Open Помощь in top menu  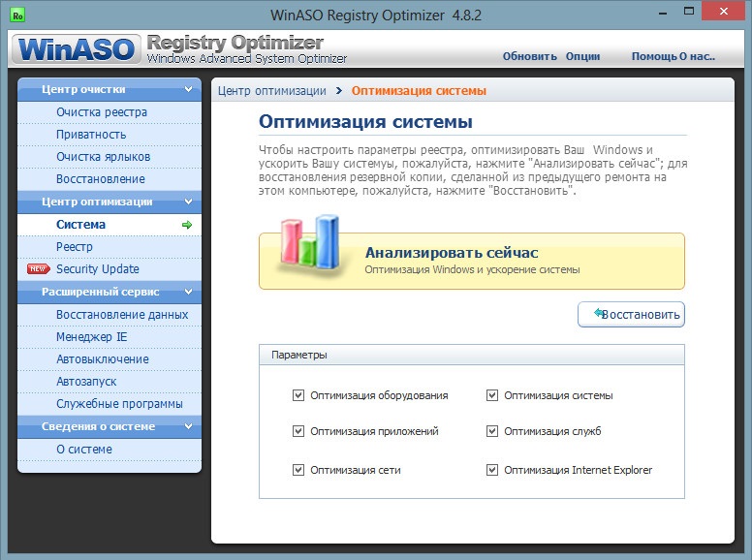(654, 56)
